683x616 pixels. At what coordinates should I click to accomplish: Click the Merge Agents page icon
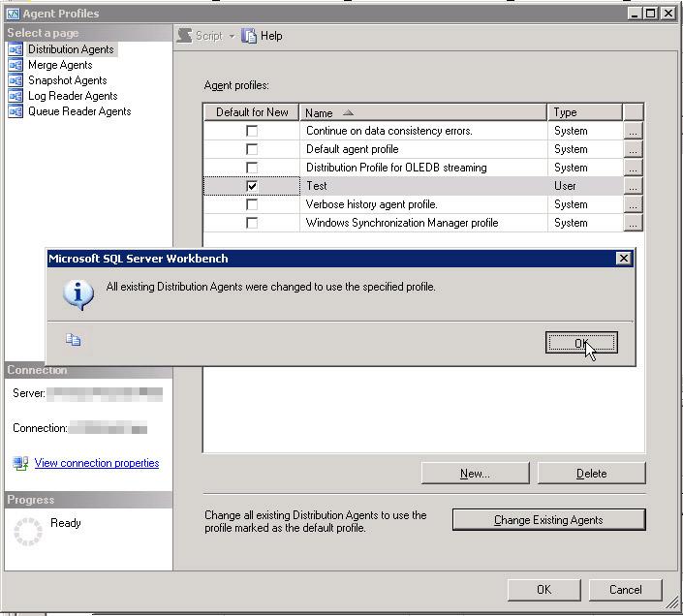coord(16,65)
